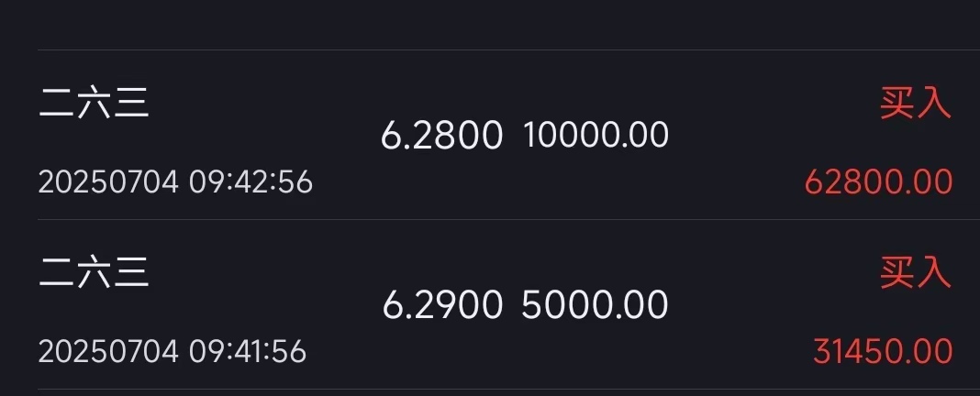Open the 二六三 stock name in the 09:42:56 record
This screenshot has height=396, width=980.
point(94,103)
